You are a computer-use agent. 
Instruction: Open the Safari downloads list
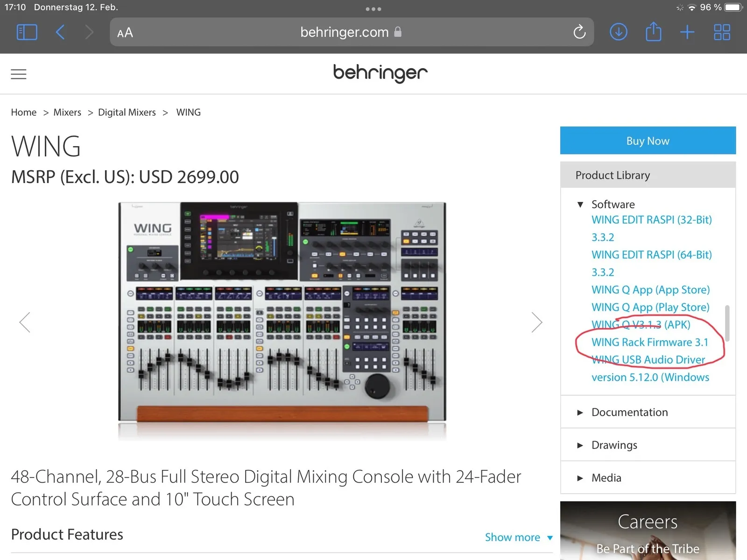618,32
